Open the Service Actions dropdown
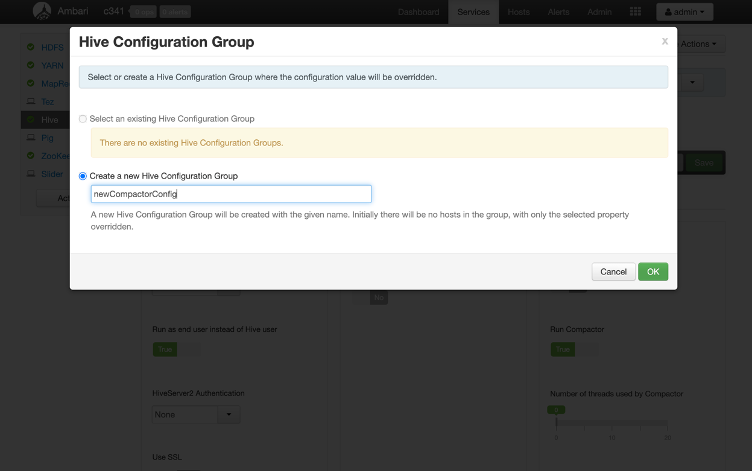This screenshot has width=752, height=472. (697, 44)
